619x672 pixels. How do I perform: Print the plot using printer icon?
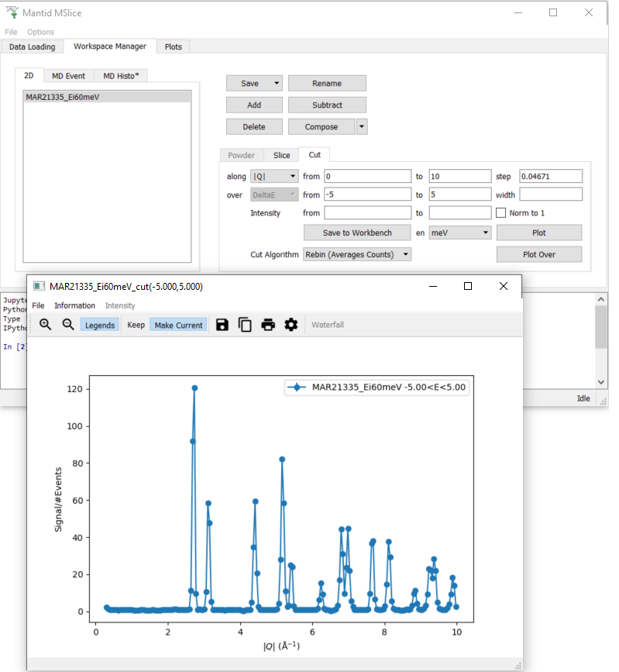pyautogui.click(x=268, y=325)
